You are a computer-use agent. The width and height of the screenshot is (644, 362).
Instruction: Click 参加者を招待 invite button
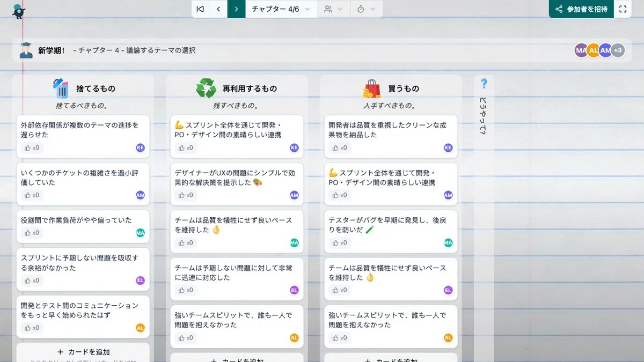pyautogui.click(x=581, y=9)
